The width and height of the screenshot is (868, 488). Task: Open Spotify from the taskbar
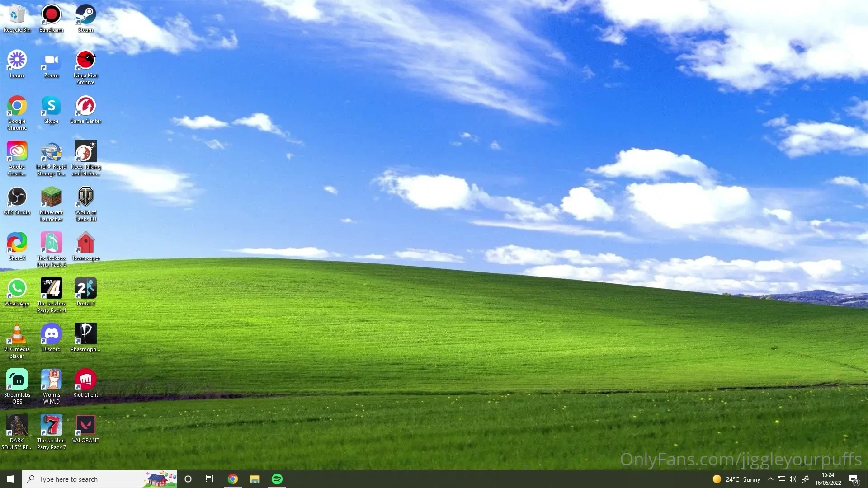(277, 479)
